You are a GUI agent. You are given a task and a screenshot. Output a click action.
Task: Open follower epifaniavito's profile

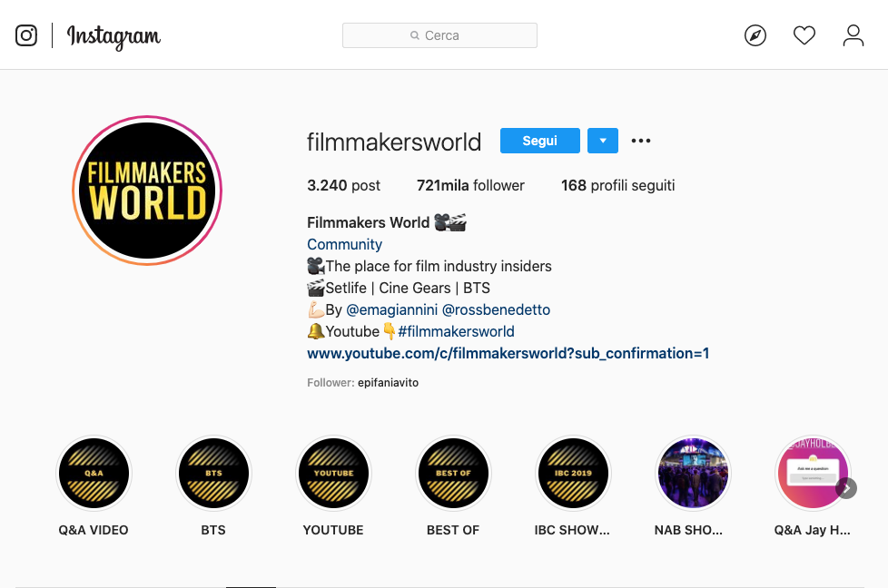388,383
